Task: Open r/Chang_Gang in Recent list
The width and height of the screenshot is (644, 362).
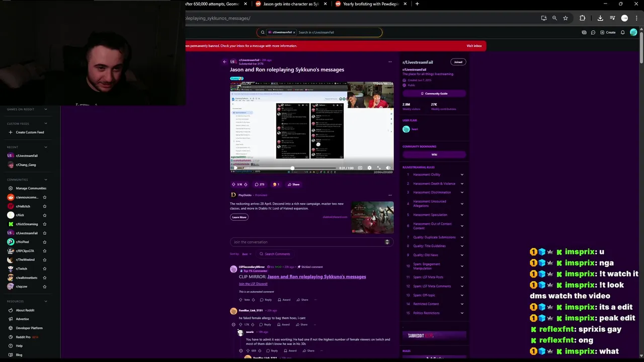Action: (25, 165)
